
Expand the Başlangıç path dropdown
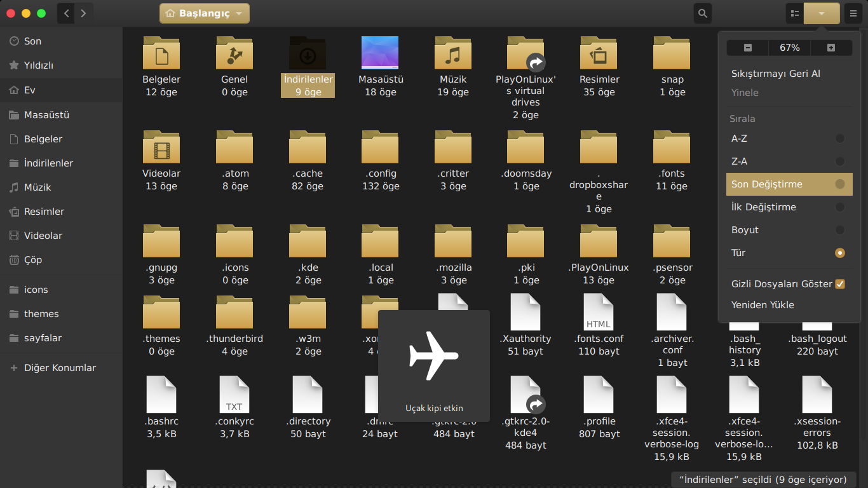(204, 13)
